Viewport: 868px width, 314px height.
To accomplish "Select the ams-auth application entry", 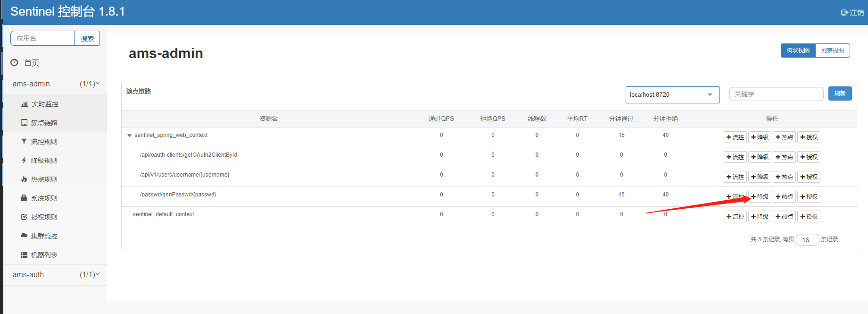I will [x=55, y=274].
